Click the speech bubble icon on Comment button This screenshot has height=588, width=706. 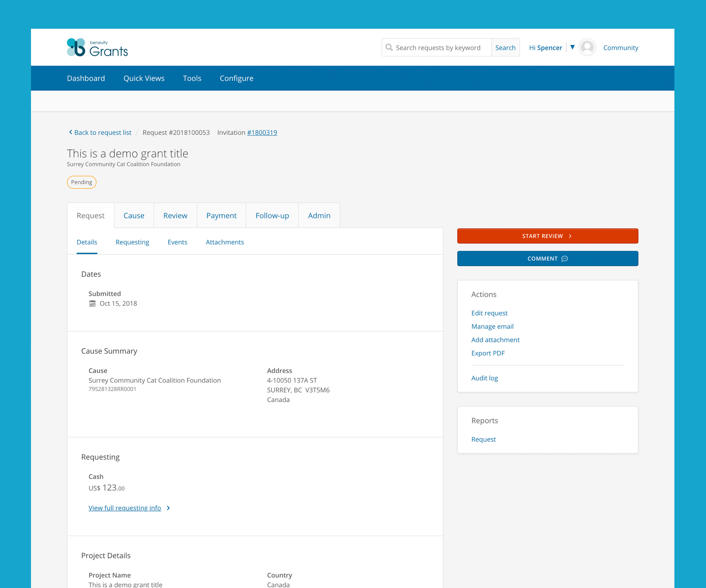click(565, 259)
